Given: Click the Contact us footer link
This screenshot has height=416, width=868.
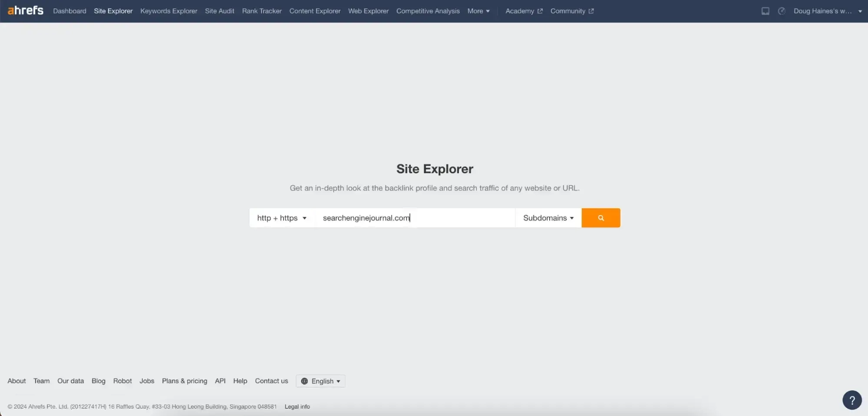Looking at the screenshot, I should coord(271,381).
